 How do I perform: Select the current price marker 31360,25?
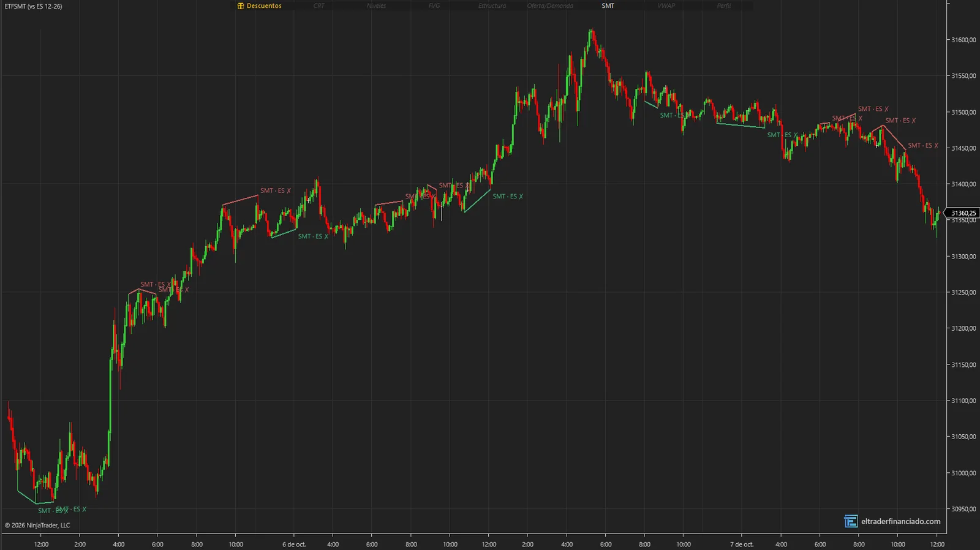click(x=963, y=213)
